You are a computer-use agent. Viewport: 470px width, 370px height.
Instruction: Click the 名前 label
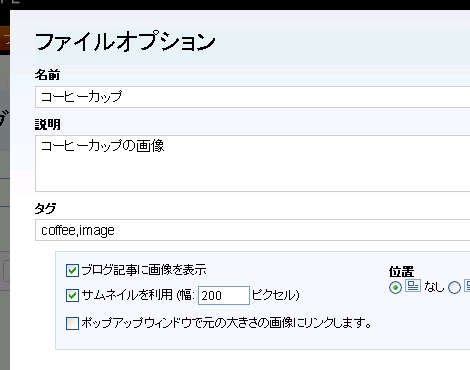coord(47,75)
